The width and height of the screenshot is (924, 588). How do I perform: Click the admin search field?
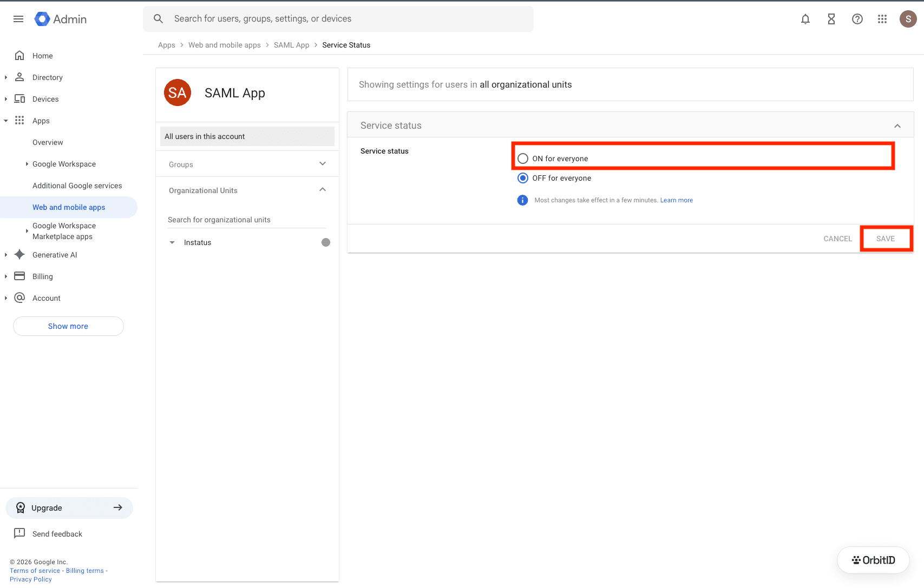(338, 19)
